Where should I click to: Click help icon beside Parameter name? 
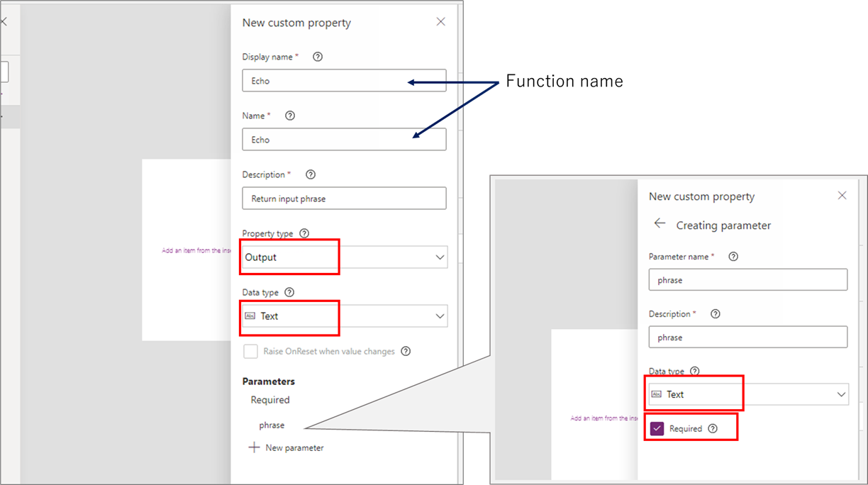point(733,257)
